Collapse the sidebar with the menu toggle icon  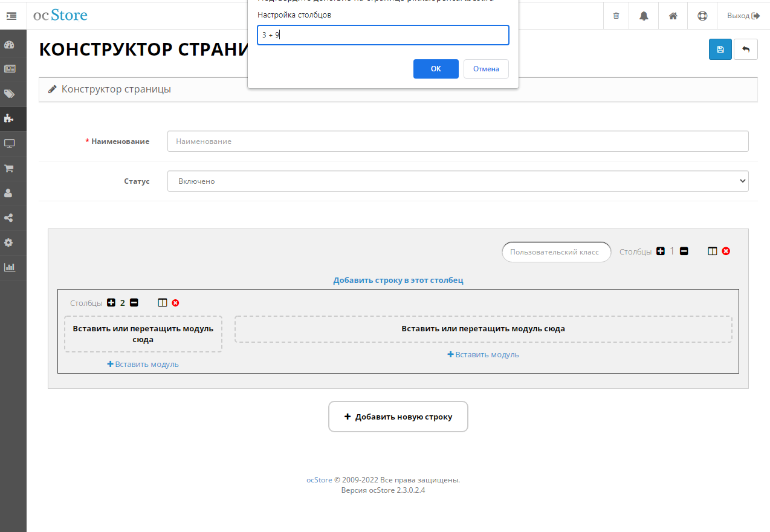point(11,16)
